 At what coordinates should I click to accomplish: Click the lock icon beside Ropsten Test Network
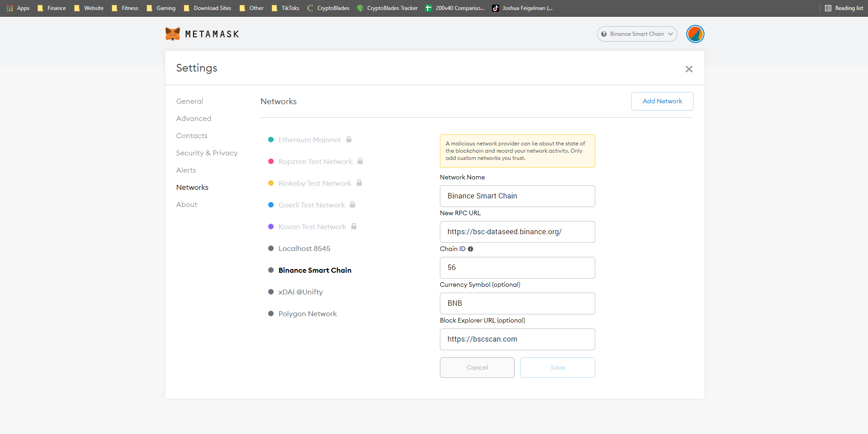pyautogui.click(x=360, y=161)
